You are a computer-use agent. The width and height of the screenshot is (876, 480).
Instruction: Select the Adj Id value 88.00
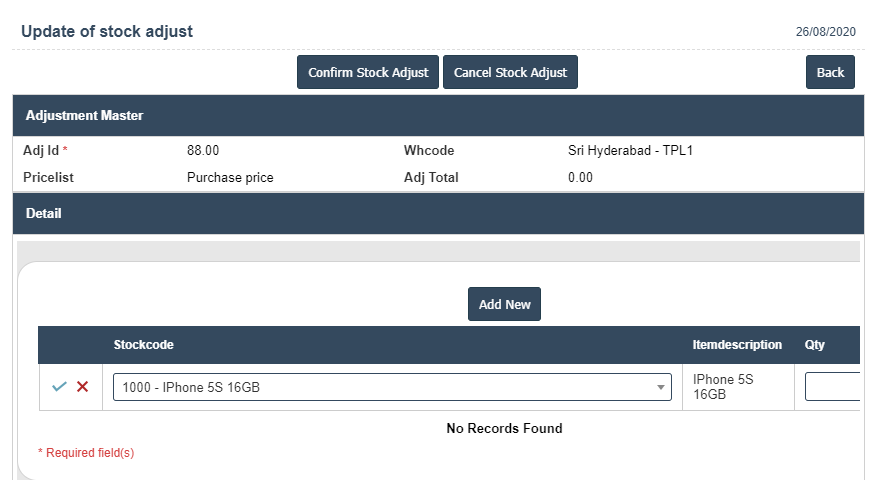[x=203, y=151]
